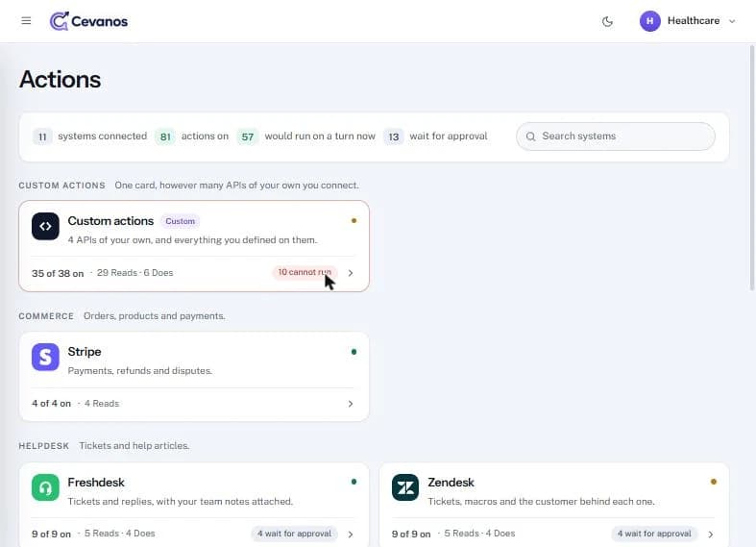This screenshot has height=547, width=756.
Task: Expand the Stripe card chevron
Action: [x=351, y=404]
